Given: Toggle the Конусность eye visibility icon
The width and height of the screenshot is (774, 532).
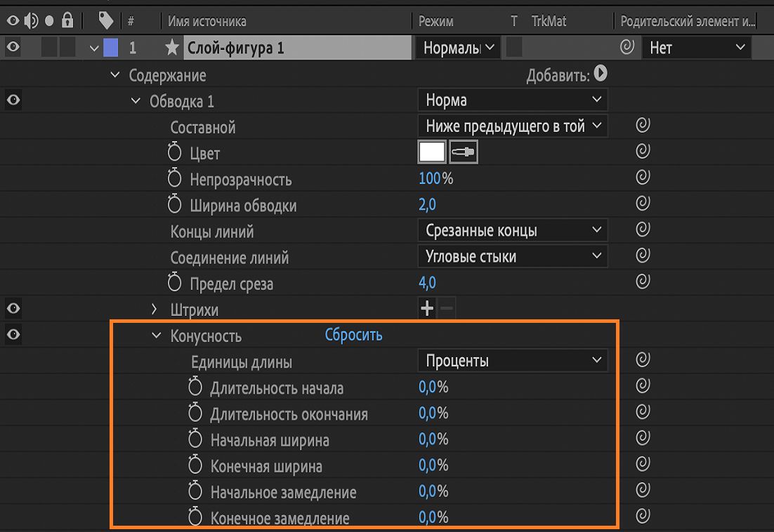Looking at the screenshot, I should tap(13, 335).
